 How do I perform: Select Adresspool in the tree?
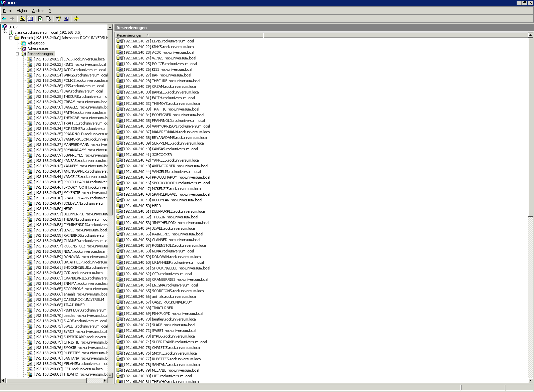[36, 43]
